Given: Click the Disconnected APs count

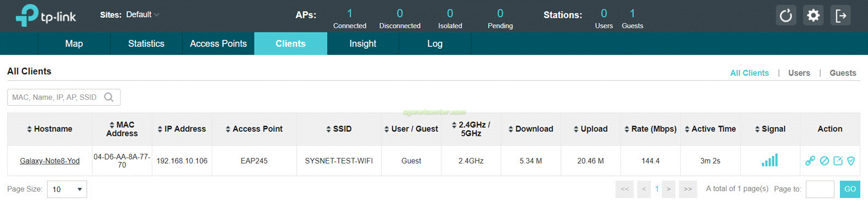Looking at the screenshot, I should click(x=400, y=13).
